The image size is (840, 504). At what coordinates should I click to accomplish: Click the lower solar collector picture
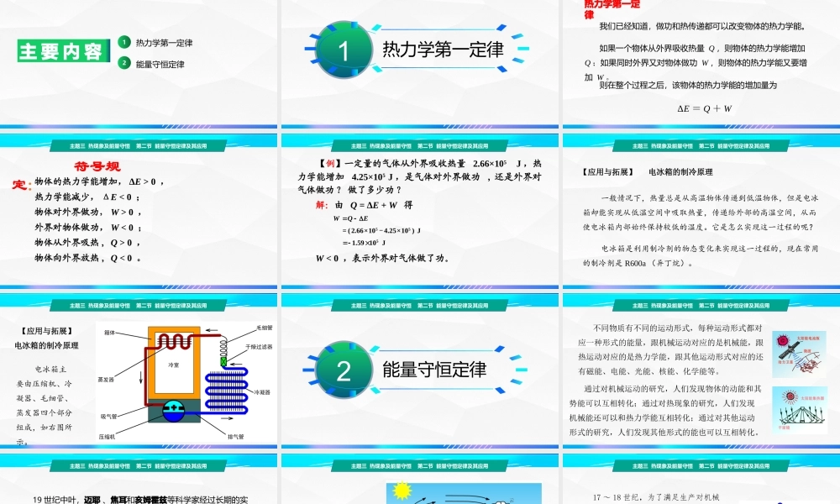[799, 410]
